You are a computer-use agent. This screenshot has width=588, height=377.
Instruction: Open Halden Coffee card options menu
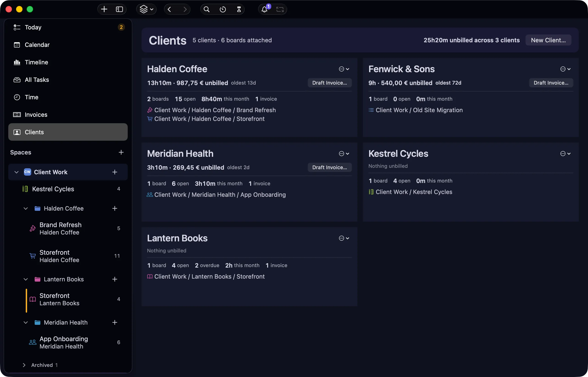pos(344,69)
